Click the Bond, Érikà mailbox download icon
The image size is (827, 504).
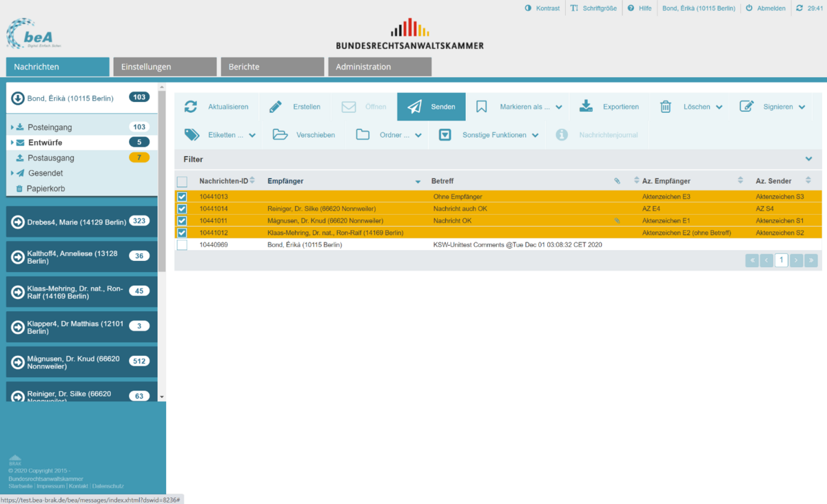(x=18, y=98)
